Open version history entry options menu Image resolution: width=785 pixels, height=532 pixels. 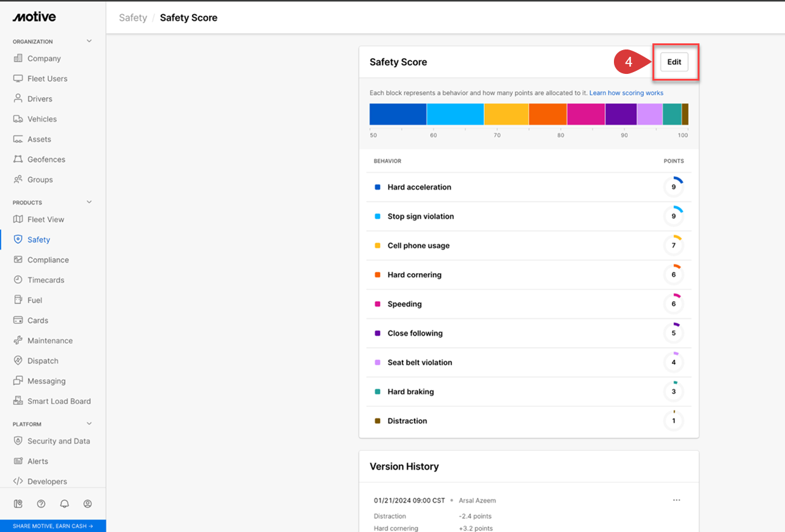tap(676, 500)
